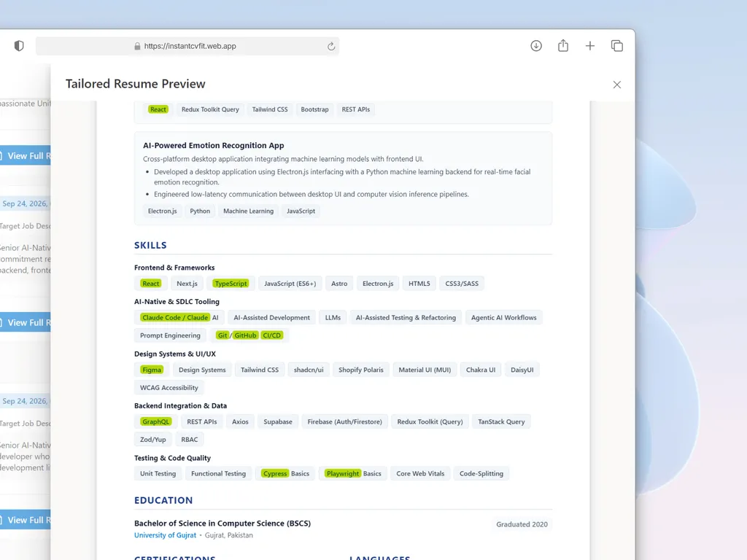This screenshot has width=747, height=560.
Task: Show the tab overview icon
Action: tap(617, 46)
